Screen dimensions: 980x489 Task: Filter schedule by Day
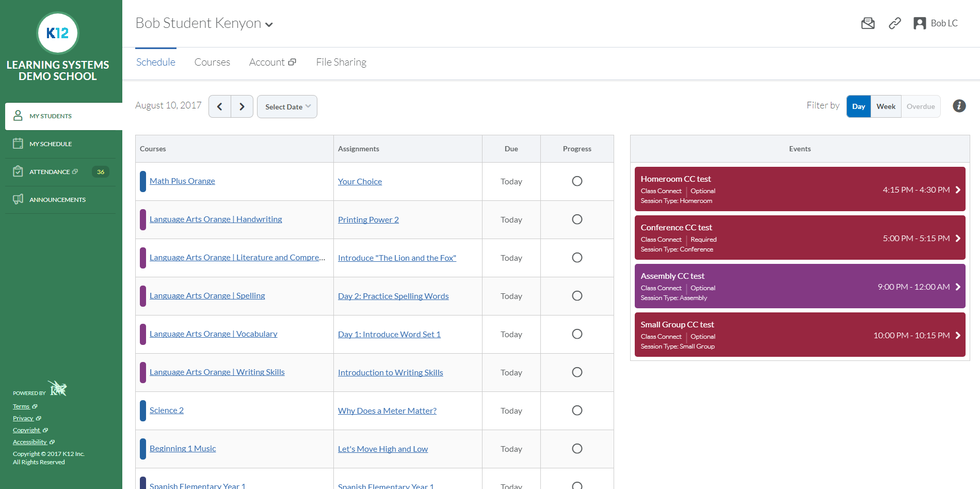(x=859, y=106)
